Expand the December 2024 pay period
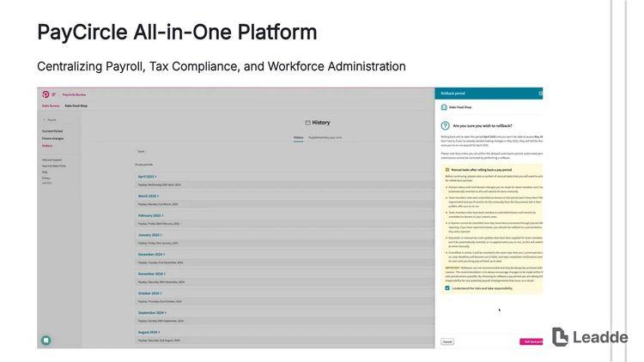 (x=151, y=255)
